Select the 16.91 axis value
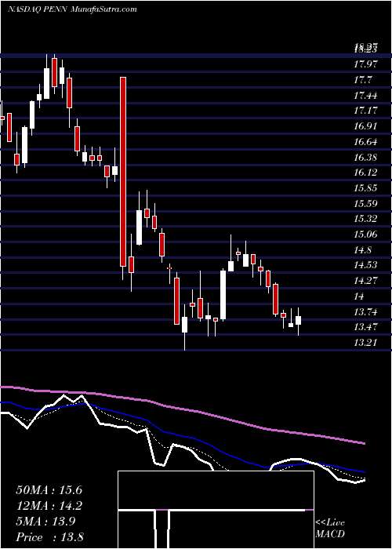392x549 pixels. point(365,126)
